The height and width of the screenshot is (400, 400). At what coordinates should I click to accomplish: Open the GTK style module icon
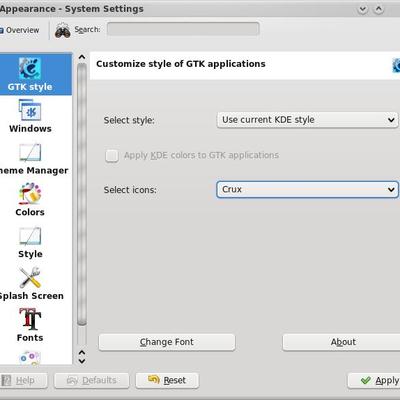[x=29, y=68]
